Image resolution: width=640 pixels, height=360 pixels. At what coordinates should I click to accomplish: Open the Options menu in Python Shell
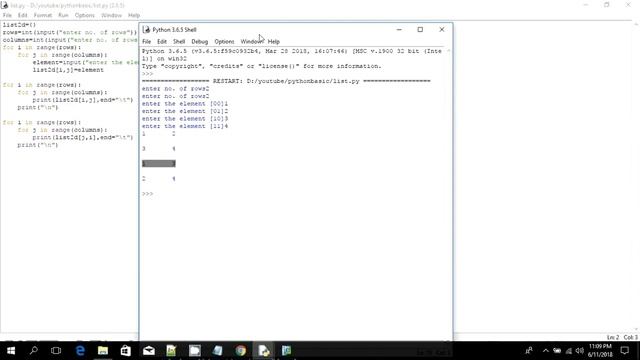(224, 42)
